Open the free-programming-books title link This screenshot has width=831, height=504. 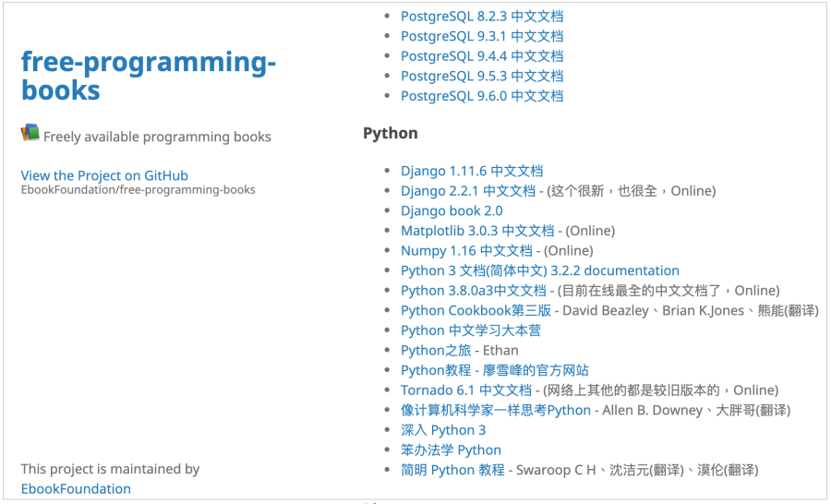[x=148, y=76]
